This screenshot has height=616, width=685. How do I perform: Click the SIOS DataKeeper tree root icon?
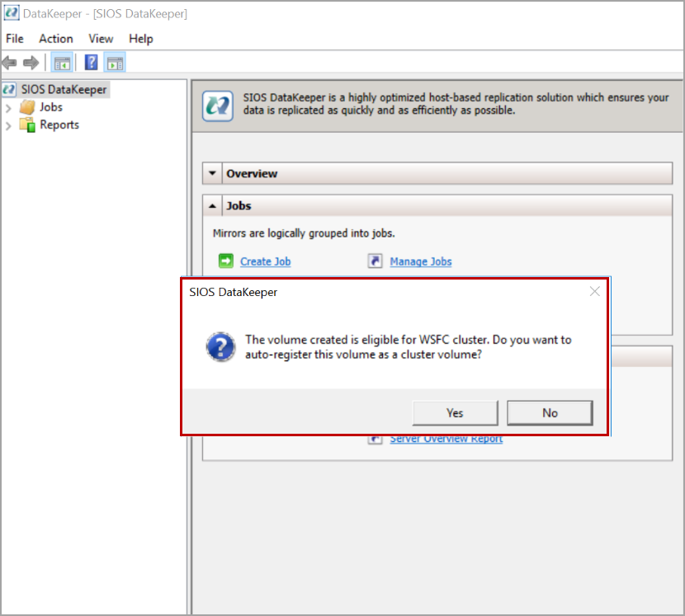(9, 90)
